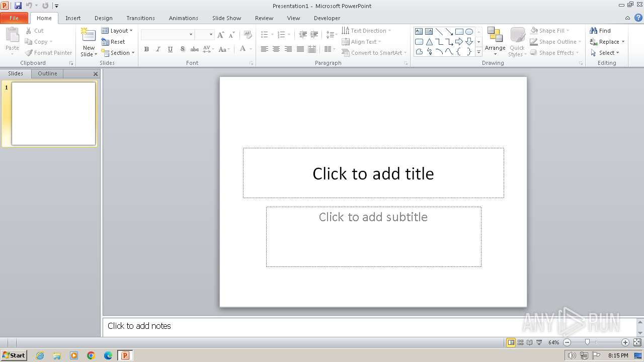Image resolution: width=644 pixels, height=362 pixels.
Task: Zoom out with minus button
Action: (567, 342)
